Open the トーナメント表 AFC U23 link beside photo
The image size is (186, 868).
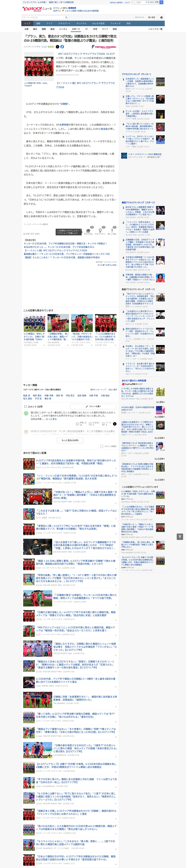tap(85, 85)
